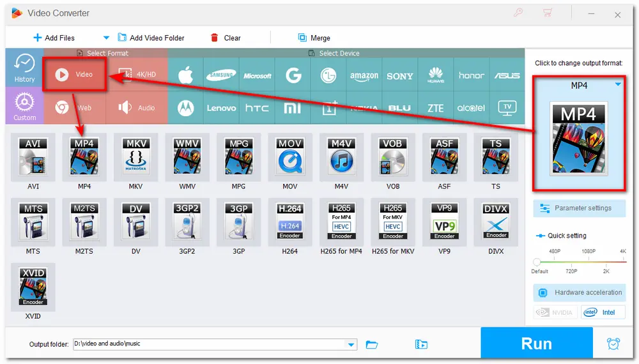Open Xiaomi MI device presets
This screenshot has height=364, width=639.
pyautogui.click(x=293, y=108)
